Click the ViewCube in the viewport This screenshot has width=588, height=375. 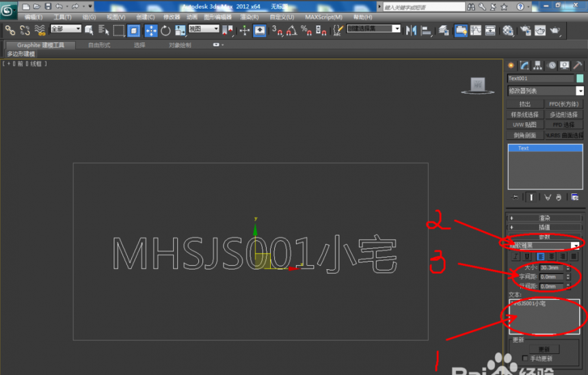pos(477,86)
